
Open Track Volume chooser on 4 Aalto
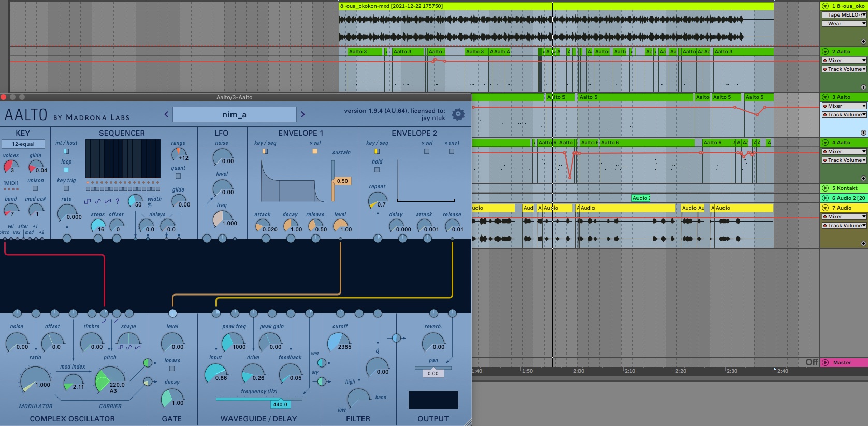(x=844, y=160)
